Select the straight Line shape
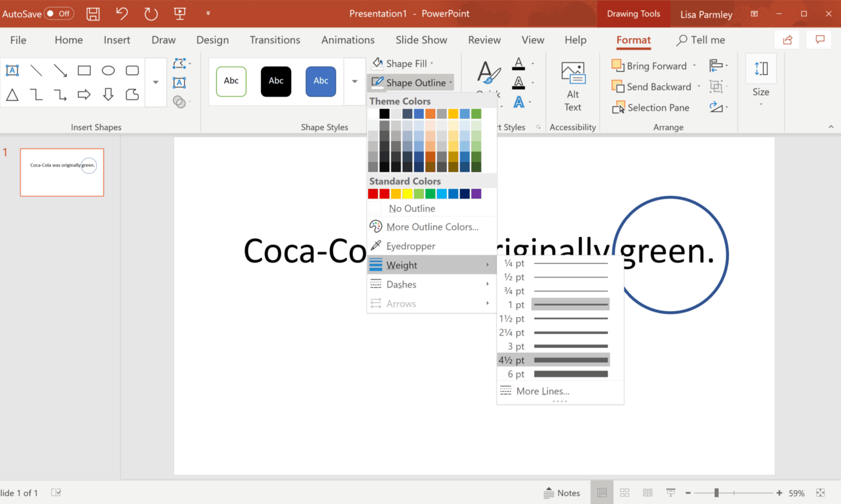Screen dimensions: 841x504 click(36, 70)
